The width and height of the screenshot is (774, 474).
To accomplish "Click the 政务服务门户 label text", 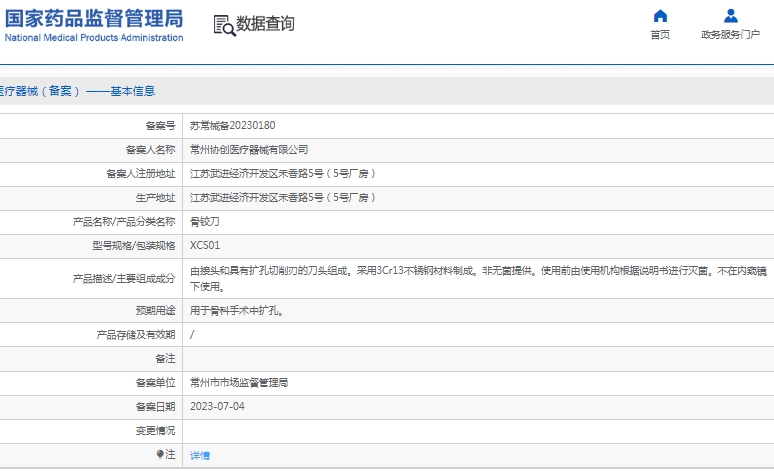I will point(731,35).
